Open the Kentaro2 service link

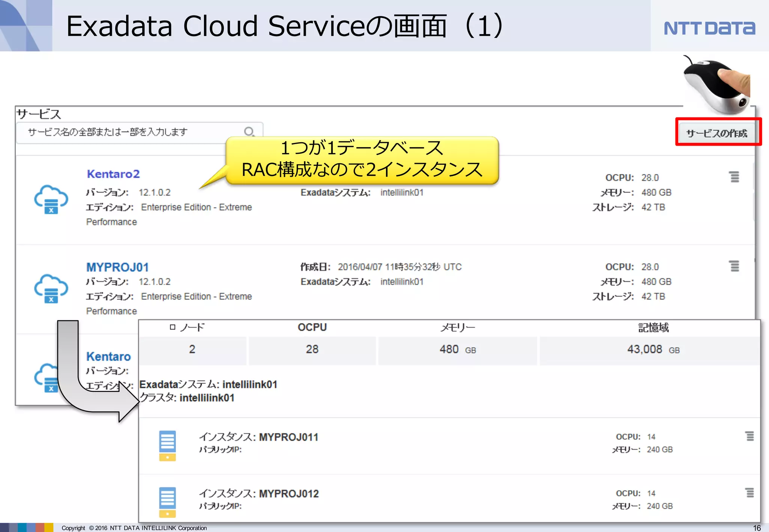tap(113, 174)
